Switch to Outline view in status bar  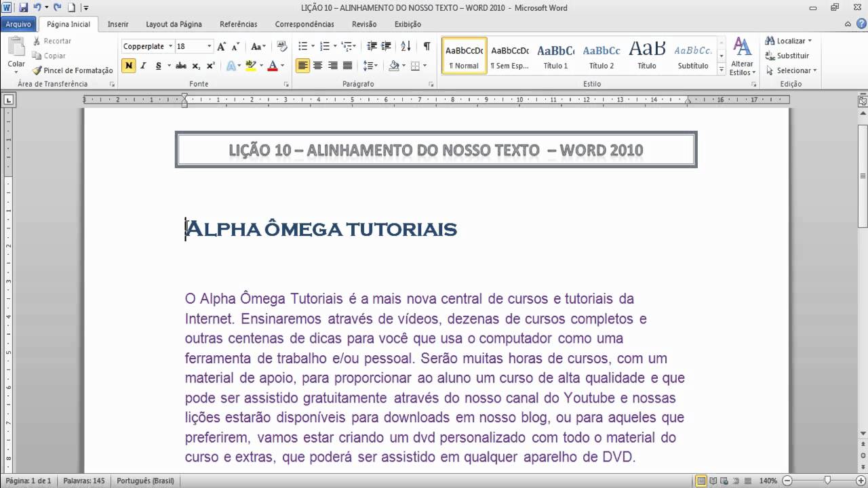(736, 481)
